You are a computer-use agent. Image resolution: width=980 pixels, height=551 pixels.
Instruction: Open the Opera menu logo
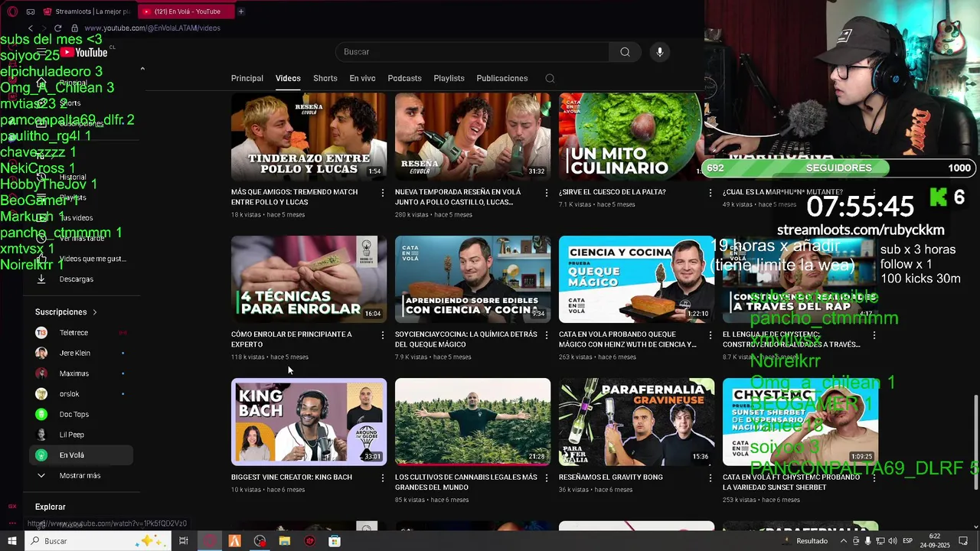[12, 11]
